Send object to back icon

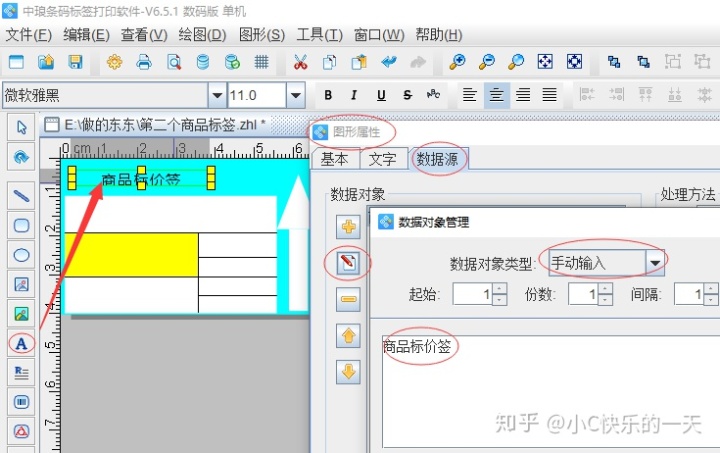643,62
